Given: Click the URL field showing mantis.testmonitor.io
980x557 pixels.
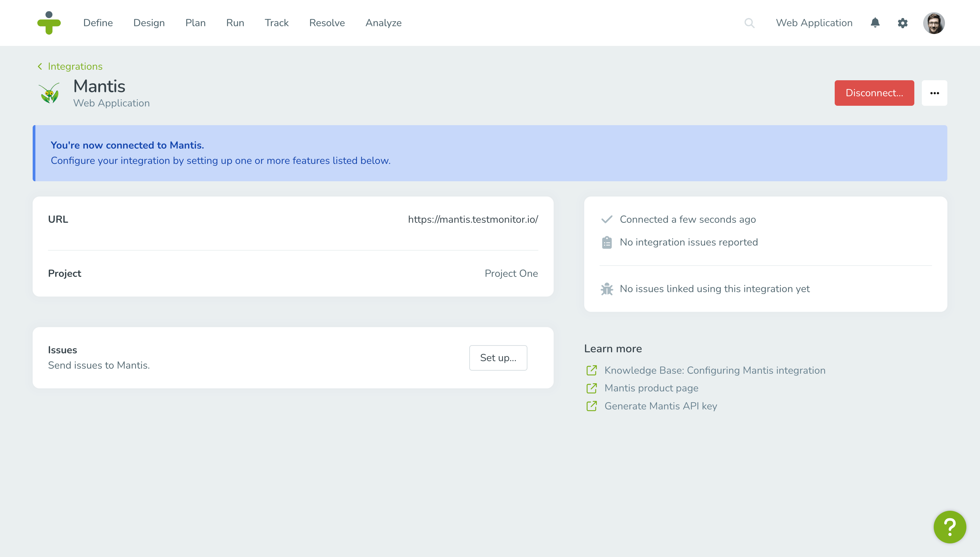Looking at the screenshot, I should (x=473, y=219).
